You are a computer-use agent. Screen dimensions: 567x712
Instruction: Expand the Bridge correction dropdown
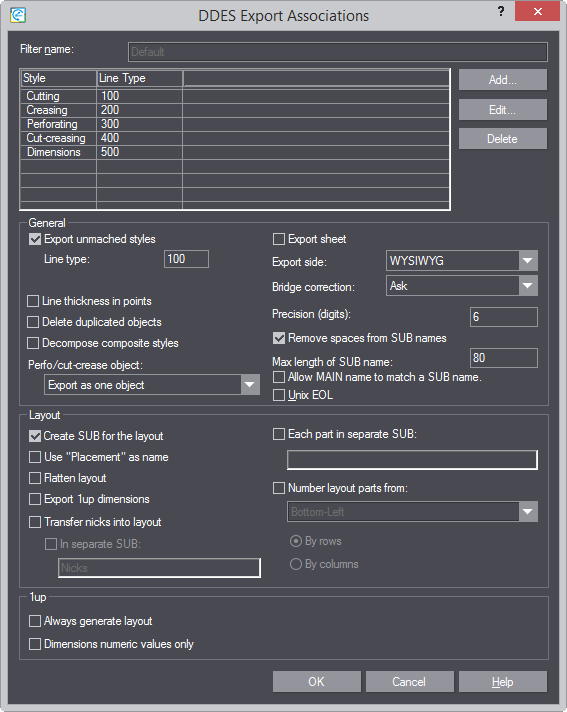528,286
